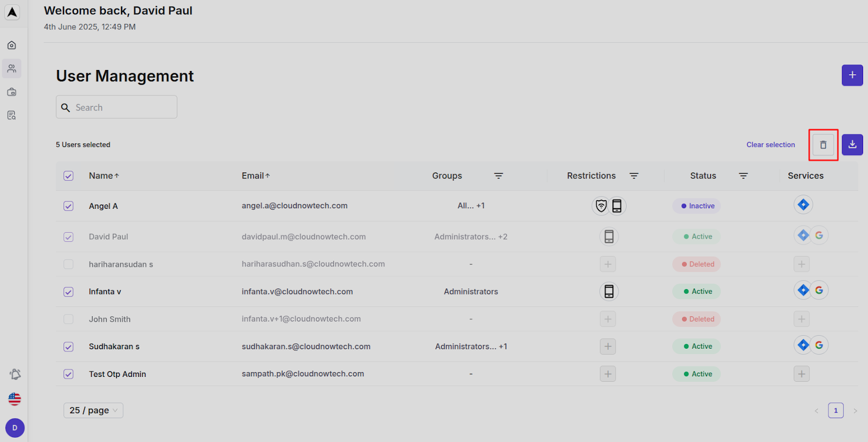This screenshot has height=442, width=868.
Task: Toggle the select-all checkbox in header
Action: [x=68, y=176]
